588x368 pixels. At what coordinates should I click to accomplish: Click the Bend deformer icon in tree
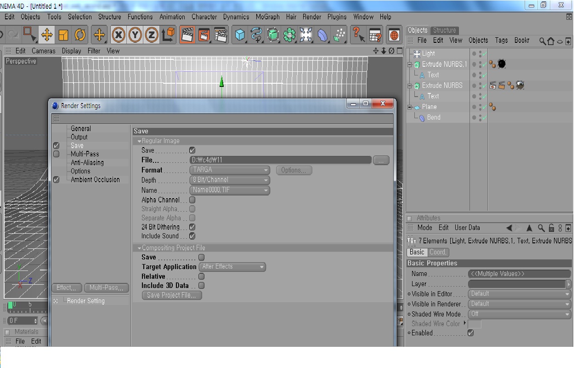click(422, 118)
